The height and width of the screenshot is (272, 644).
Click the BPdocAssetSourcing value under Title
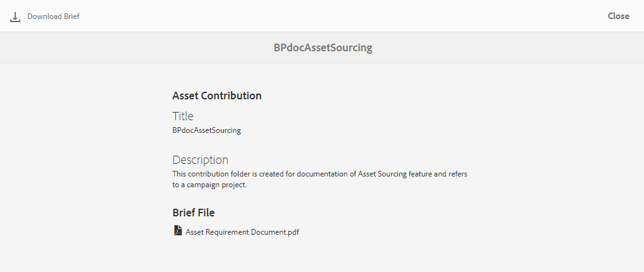click(206, 130)
